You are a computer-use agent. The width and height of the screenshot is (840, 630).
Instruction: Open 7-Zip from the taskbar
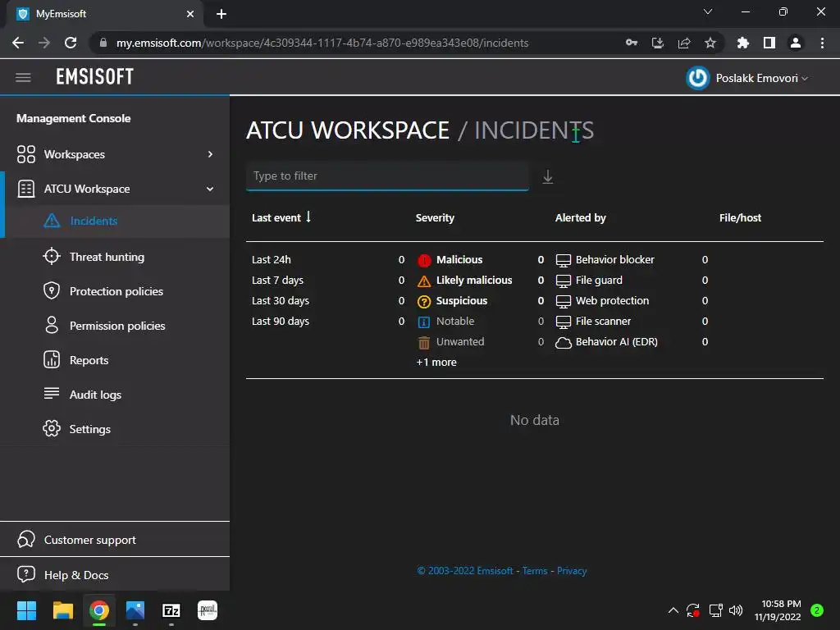pos(171,610)
